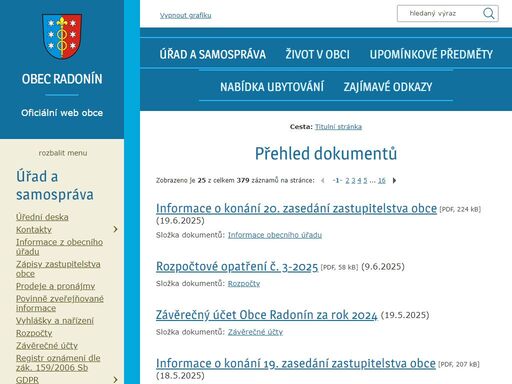Image resolution: width=512 pixels, height=384 pixels.
Task: Click the search magnifier icon
Action: pos(488,13)
